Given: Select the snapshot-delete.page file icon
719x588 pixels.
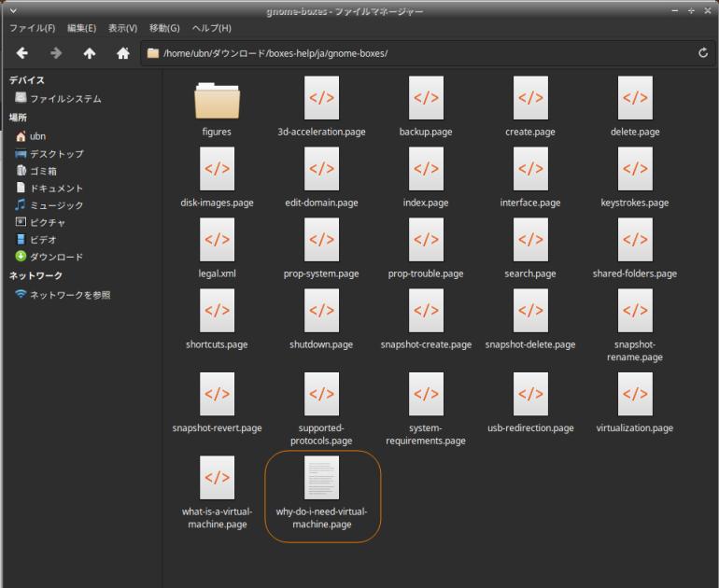Looking at the screenshot, I should pyautogui.click(x=530, y=310).
